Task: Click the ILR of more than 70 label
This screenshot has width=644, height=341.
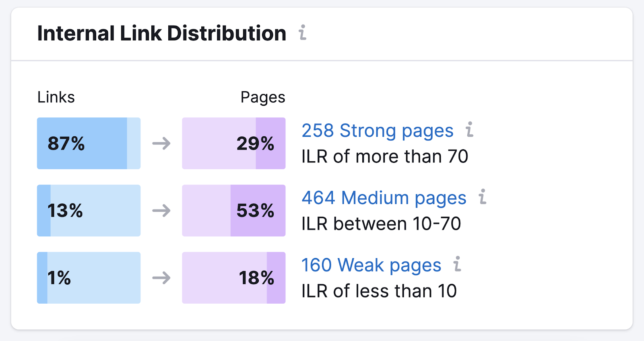Action: point(384,156)
